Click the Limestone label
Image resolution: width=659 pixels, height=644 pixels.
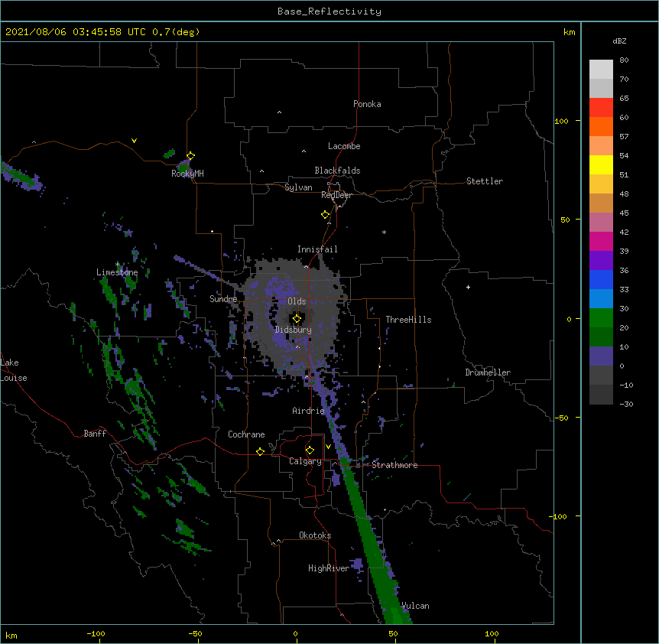(x=117, y=272)
